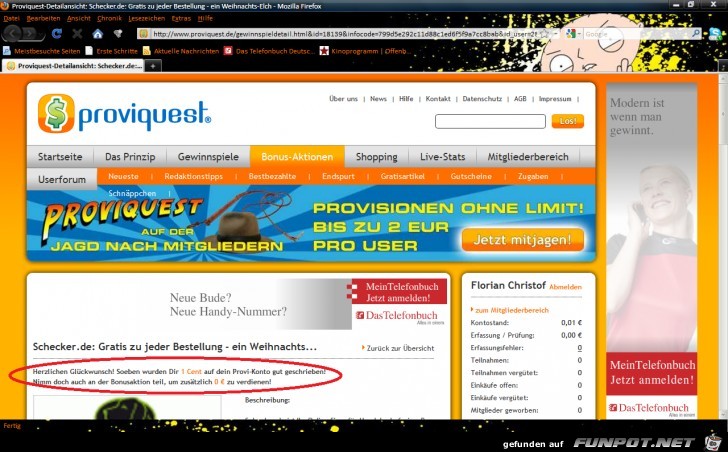The image size is (728, 452).
Task: Select the Gutscheine submenu item
Action: pyautogui.click(x=471, y=176)
